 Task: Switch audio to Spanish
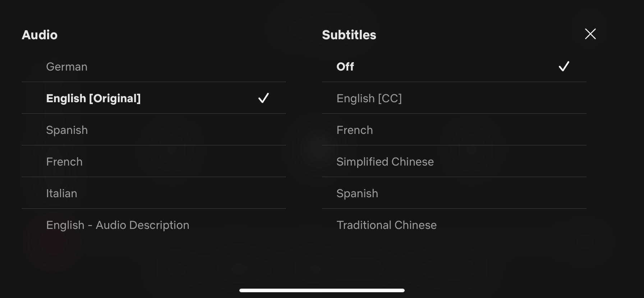67,130
